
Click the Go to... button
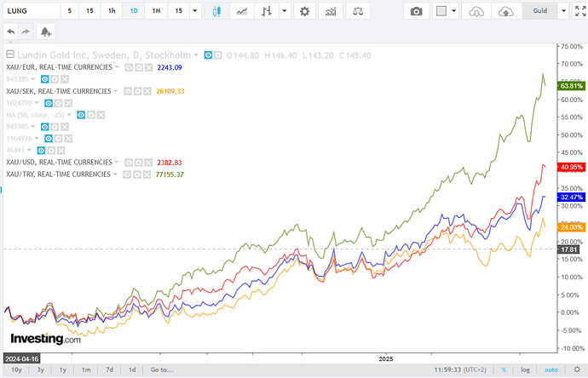(162, 369)
